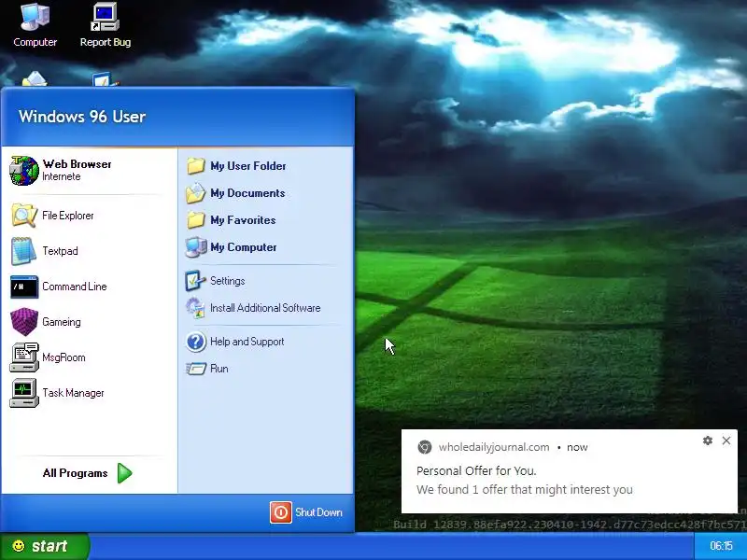Click the Chrome icon in the notification
Screen dimensions: 747x560
[x=425, y=447]
